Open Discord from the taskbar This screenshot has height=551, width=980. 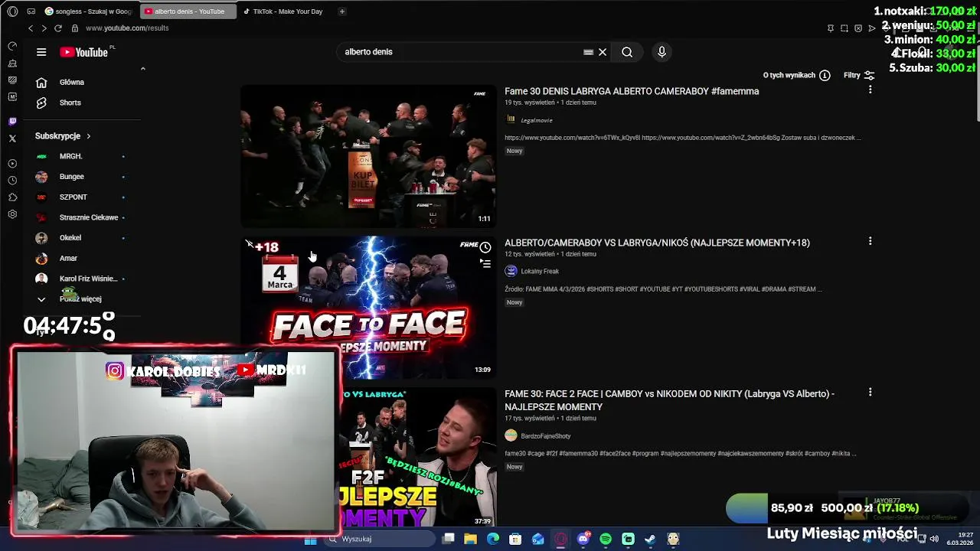(x=583, y=539)
